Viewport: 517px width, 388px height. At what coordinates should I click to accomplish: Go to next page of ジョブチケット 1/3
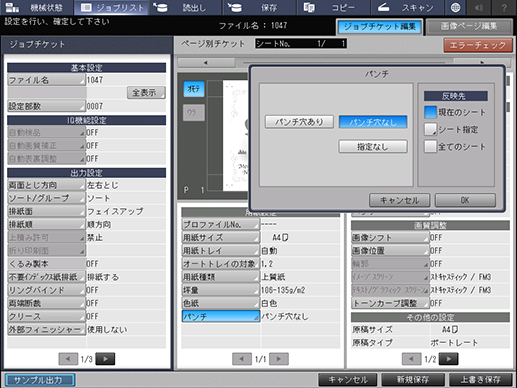[105, 359]
